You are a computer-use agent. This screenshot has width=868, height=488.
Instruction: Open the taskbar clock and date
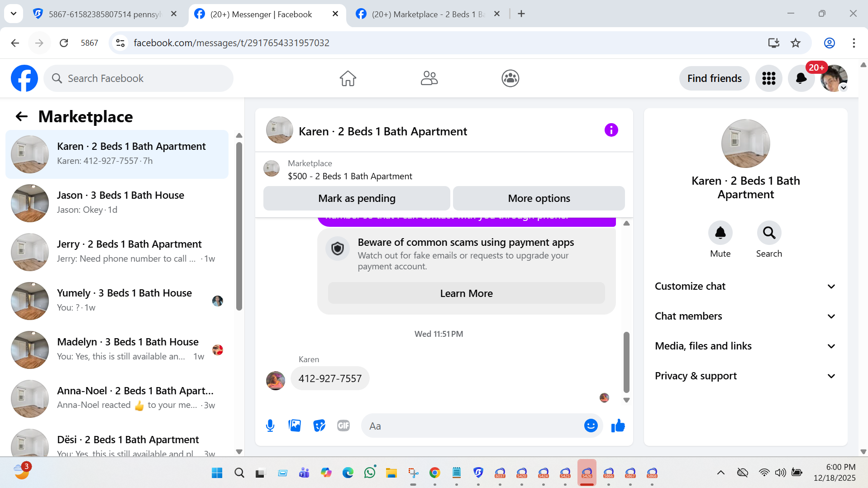click(835, 473)
